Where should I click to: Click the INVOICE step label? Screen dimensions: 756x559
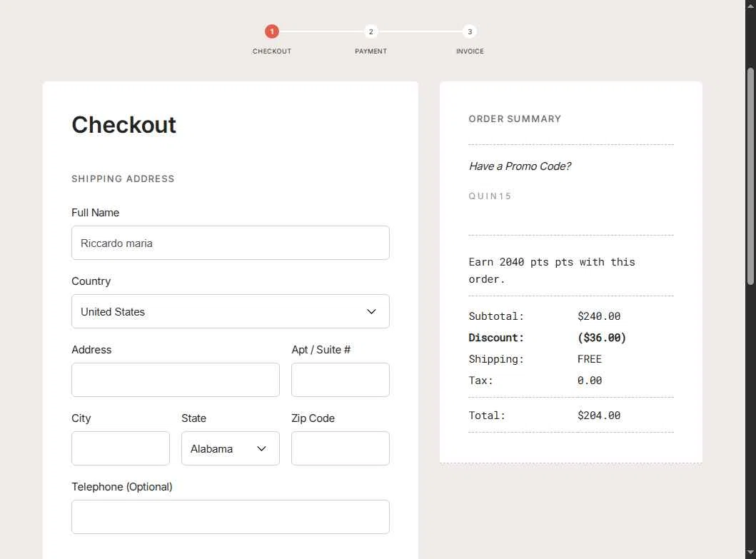[470, 51]
